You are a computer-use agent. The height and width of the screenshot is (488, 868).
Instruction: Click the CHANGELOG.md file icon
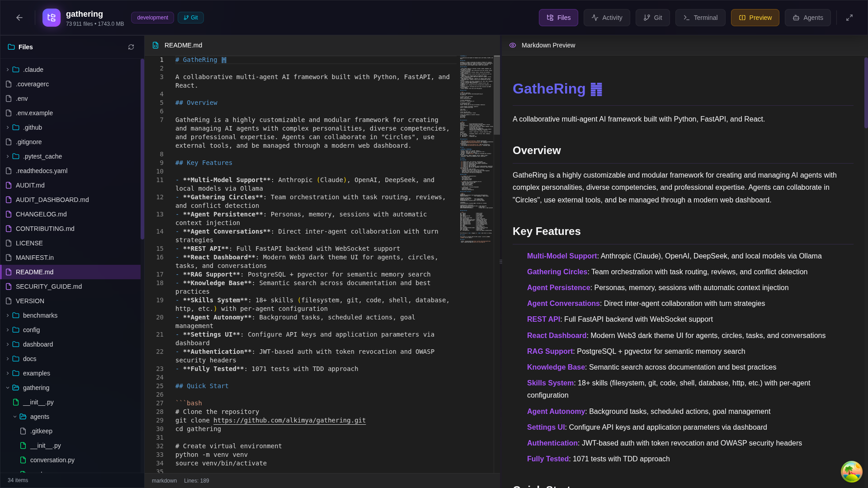(9, 214)
